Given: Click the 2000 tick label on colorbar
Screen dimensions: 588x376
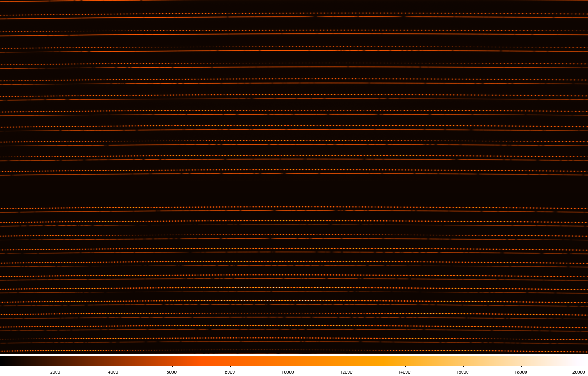Looking at the screenshot, I should tap(56, 372).
